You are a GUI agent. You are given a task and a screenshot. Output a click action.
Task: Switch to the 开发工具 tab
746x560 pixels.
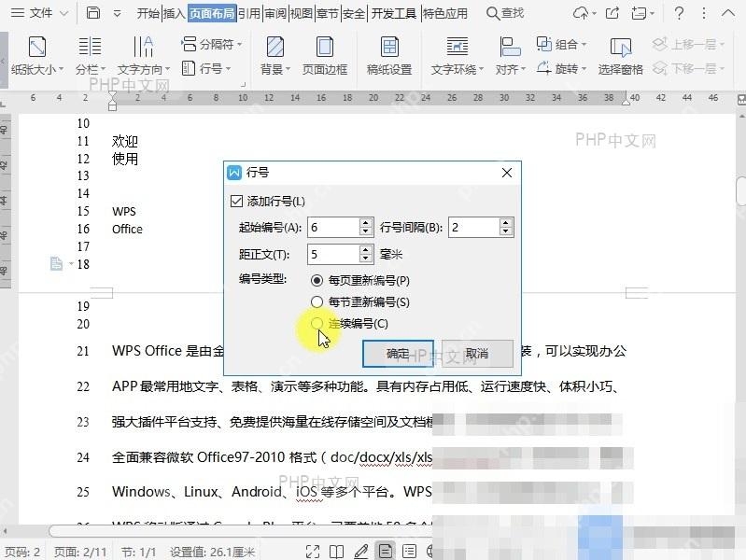393,13
